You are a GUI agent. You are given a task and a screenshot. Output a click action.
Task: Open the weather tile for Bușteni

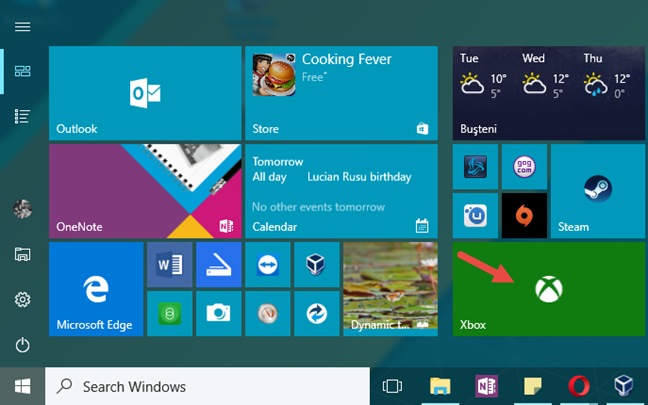[x=549, y=93]
